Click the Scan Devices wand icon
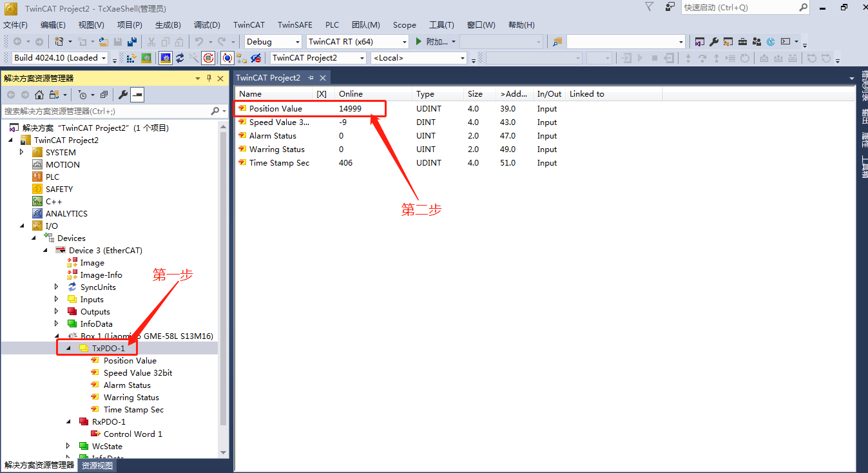This screenshot has width=868, height=473. [194, 58]
